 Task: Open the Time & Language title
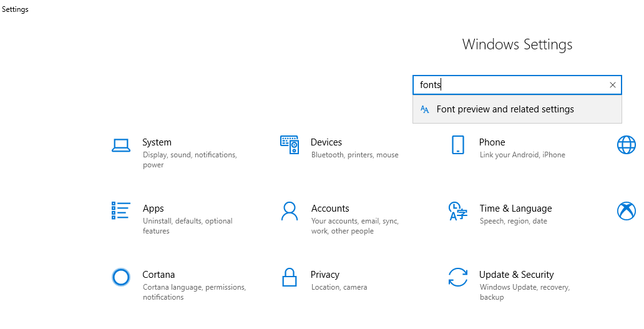pyautogui.click(x=515, y=209)
